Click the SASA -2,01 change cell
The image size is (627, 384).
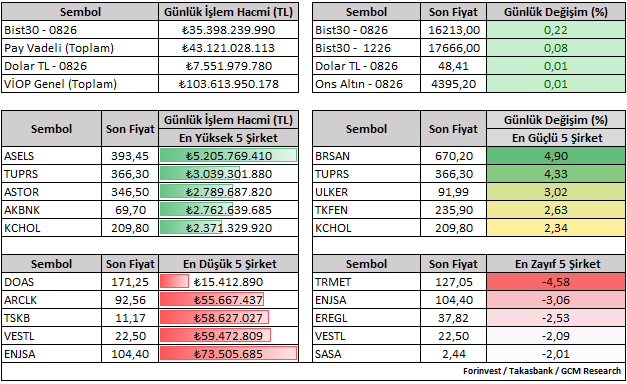[556, 354]
